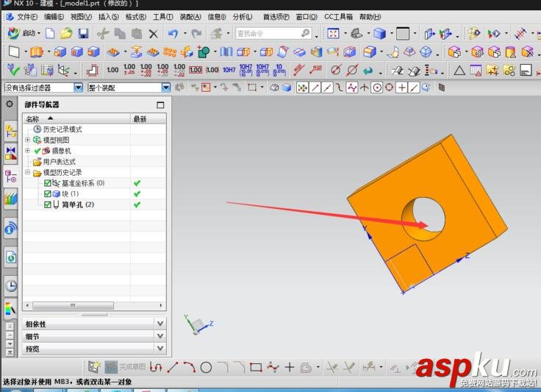Click the navigator settings gear icon
This screenshot has height=392, width=541.
pos(10,104)
